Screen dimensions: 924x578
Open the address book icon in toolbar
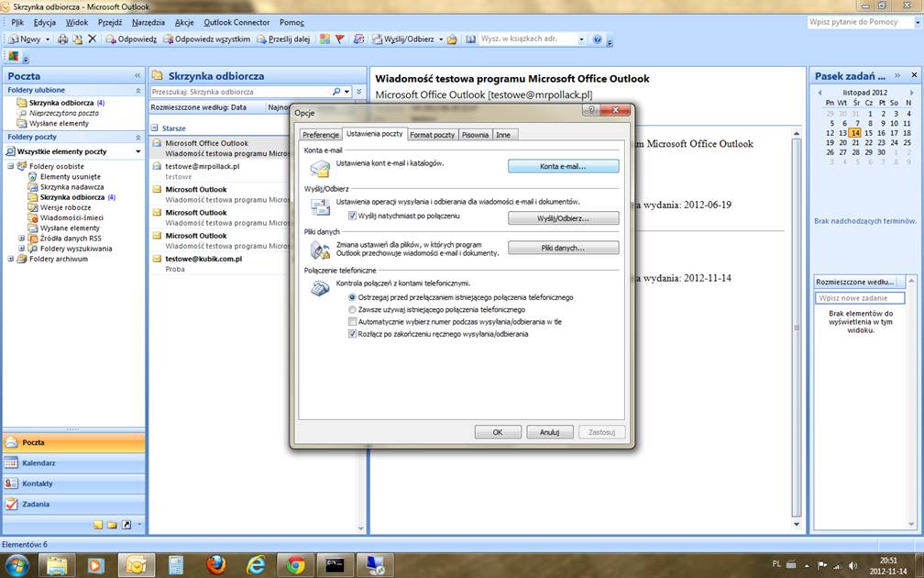point(470,39)
